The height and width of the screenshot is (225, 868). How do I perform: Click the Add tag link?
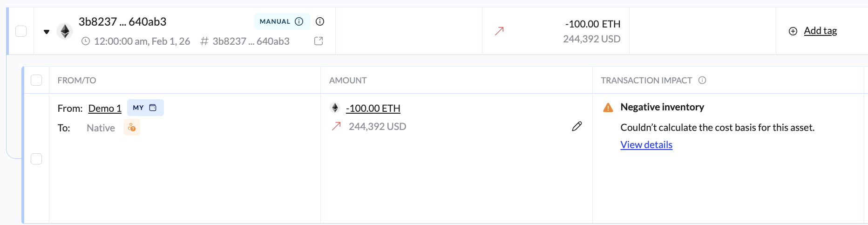pos(820,31)
